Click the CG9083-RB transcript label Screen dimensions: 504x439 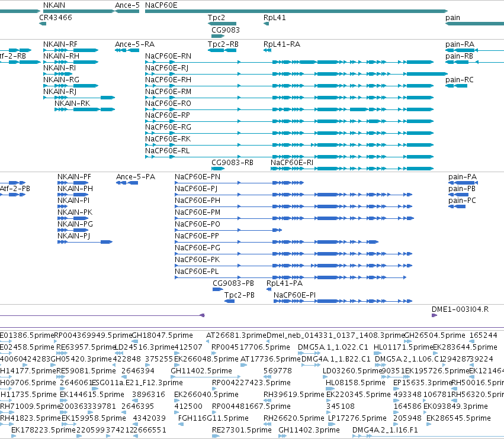tap(232, 163)
